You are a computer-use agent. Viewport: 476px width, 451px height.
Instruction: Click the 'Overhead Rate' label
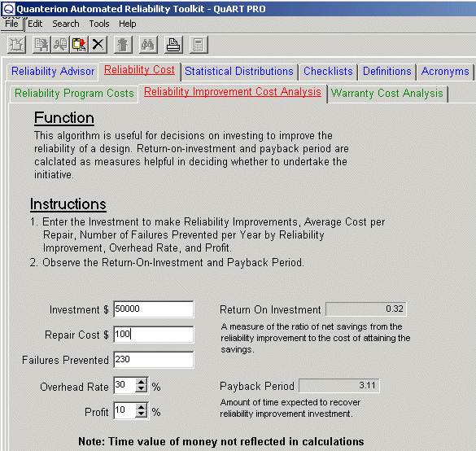point(74,387)
